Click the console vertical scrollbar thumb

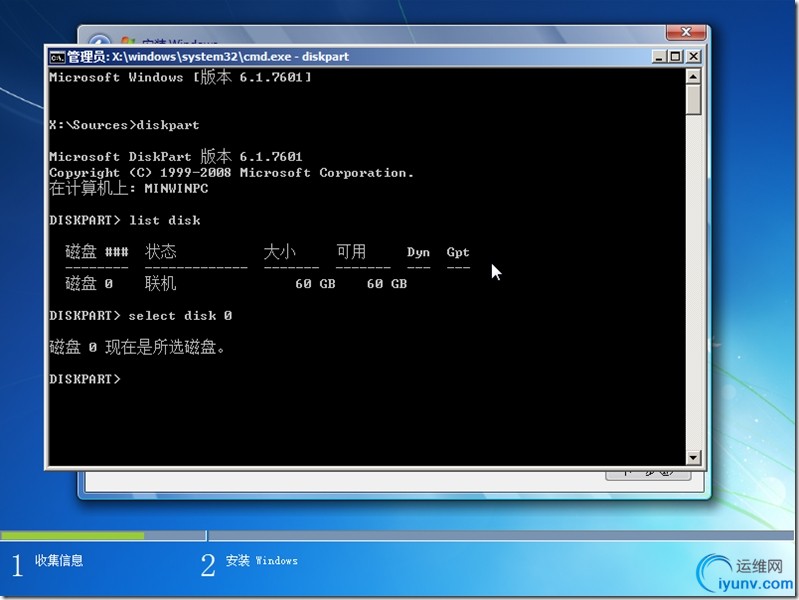coord(693,100)
